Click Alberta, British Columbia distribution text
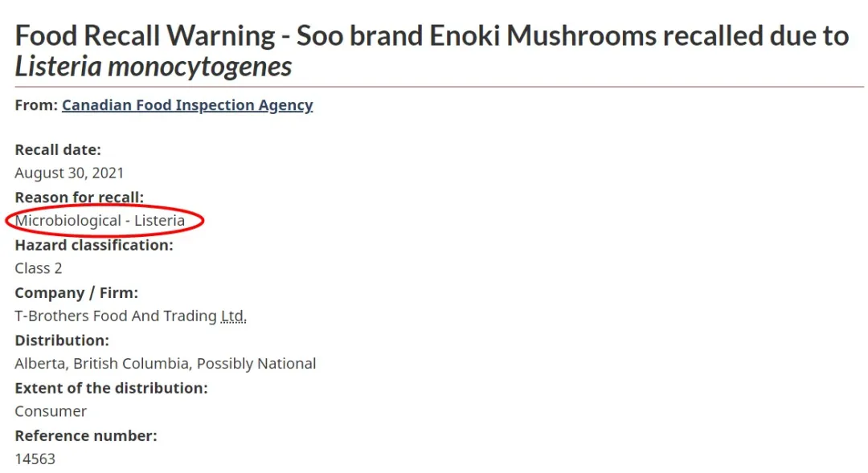The height and width of the screenshot is (473, 868). [x=102, y=364]
